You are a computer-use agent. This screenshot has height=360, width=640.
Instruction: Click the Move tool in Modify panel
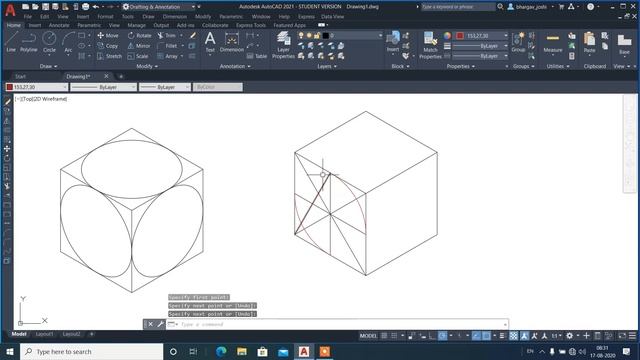click(108, 36)
